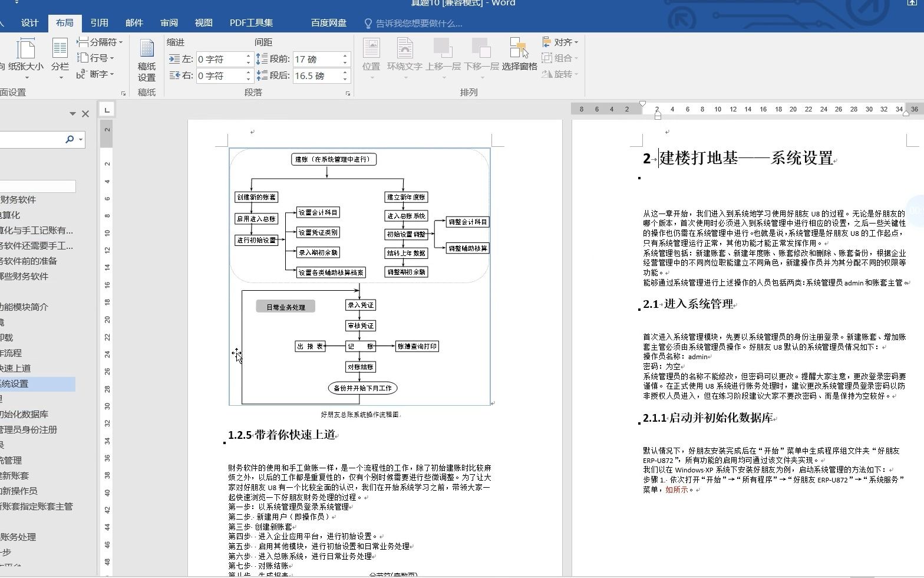The image size is (924, 578).
Task: Open the 分隔符 breaks dropdown
Action: point(100,42)
